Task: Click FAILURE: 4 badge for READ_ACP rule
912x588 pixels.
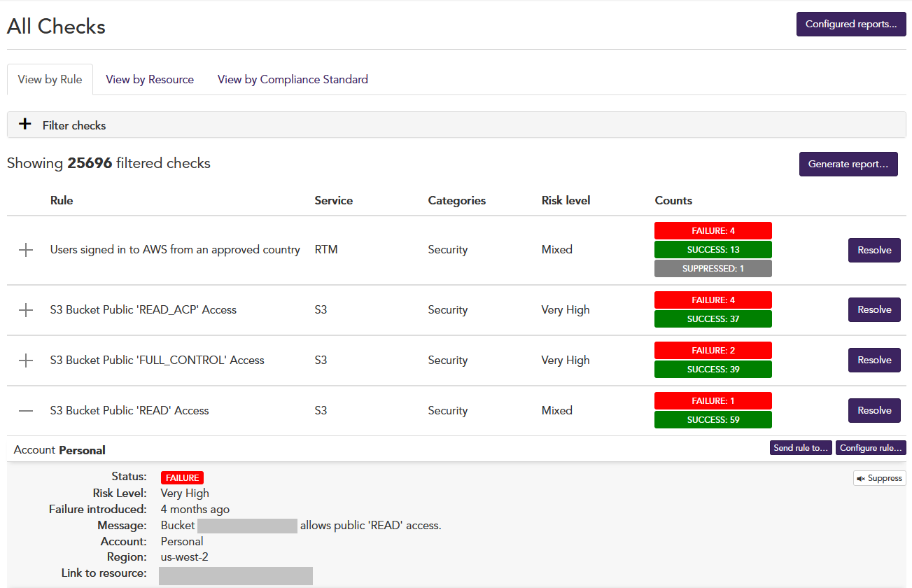Action: (x=713, y=300)
